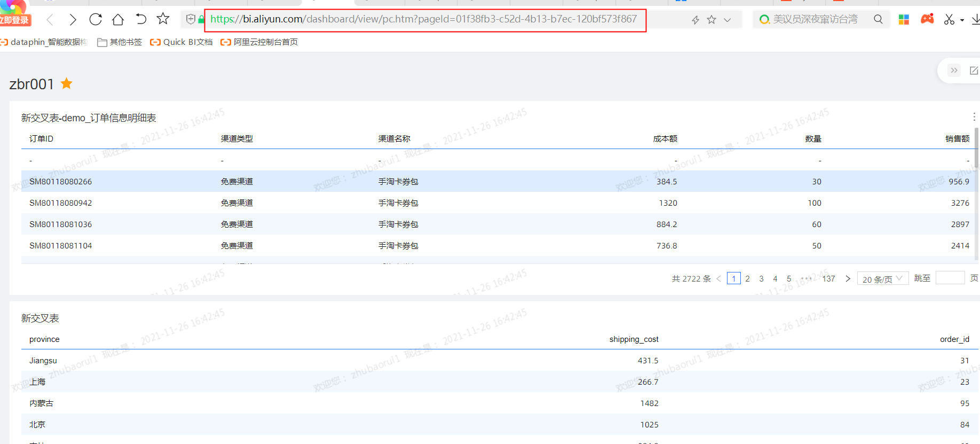
Task: Open the scissors screenshot tool
Action: point(949,20)
